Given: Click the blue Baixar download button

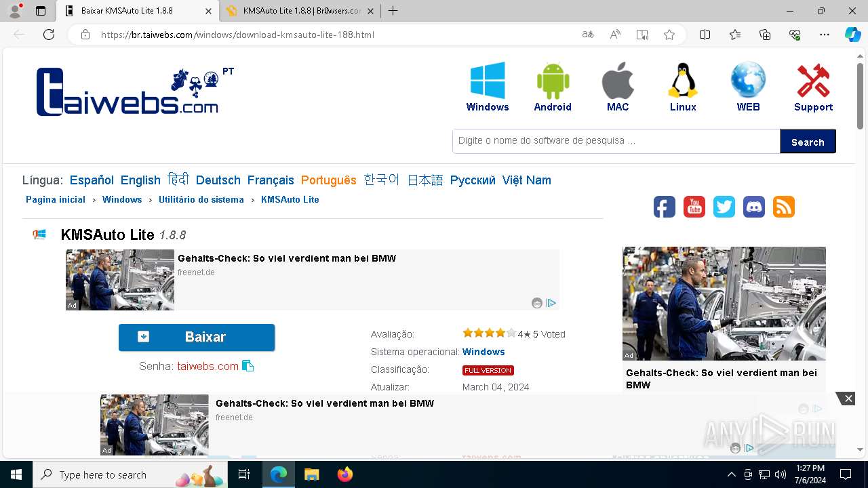Looking at the screenshot, I should [x=197, y=337].
